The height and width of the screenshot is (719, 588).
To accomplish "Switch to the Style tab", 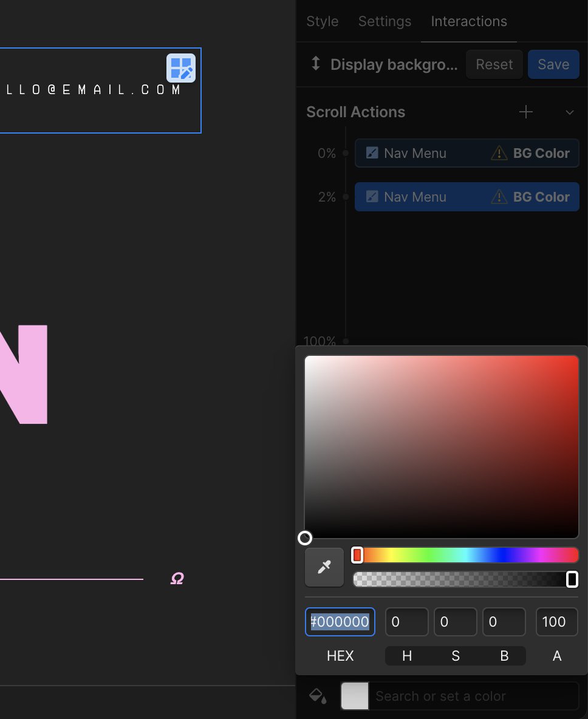I will point(322,21).
